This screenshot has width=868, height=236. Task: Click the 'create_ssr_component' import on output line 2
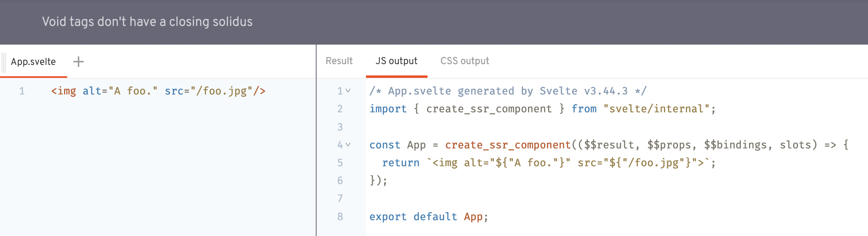pos(489,109)
